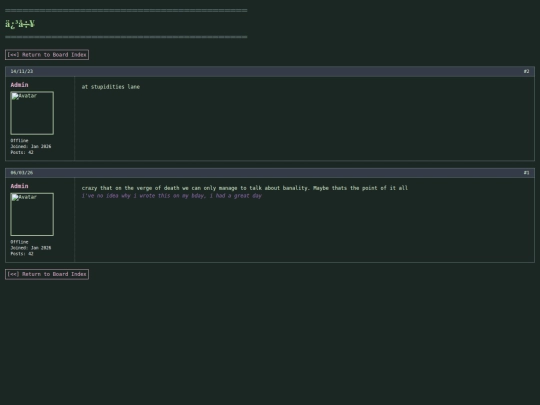Click 'Offline' status in post #2
The image size is (540, 405).
(19, 141)
